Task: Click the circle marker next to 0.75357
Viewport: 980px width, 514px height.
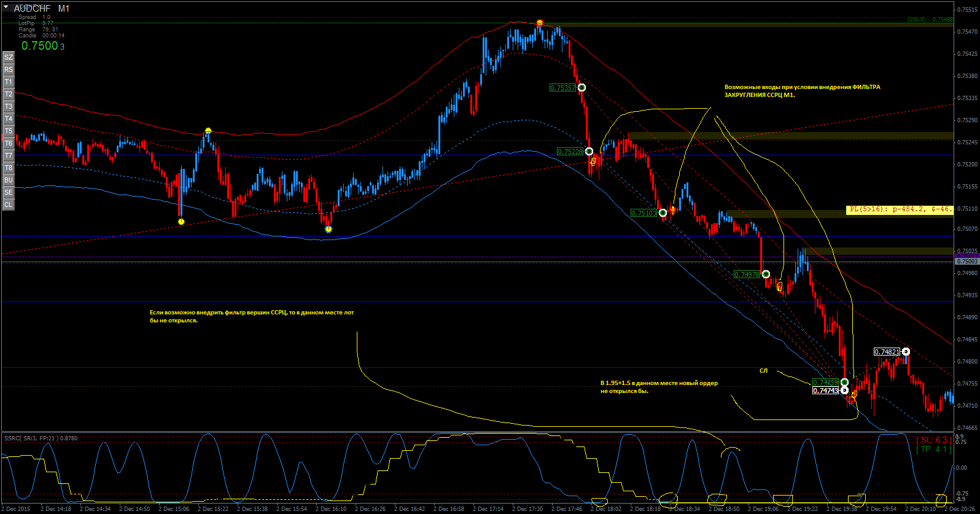Action: [581, 87]
